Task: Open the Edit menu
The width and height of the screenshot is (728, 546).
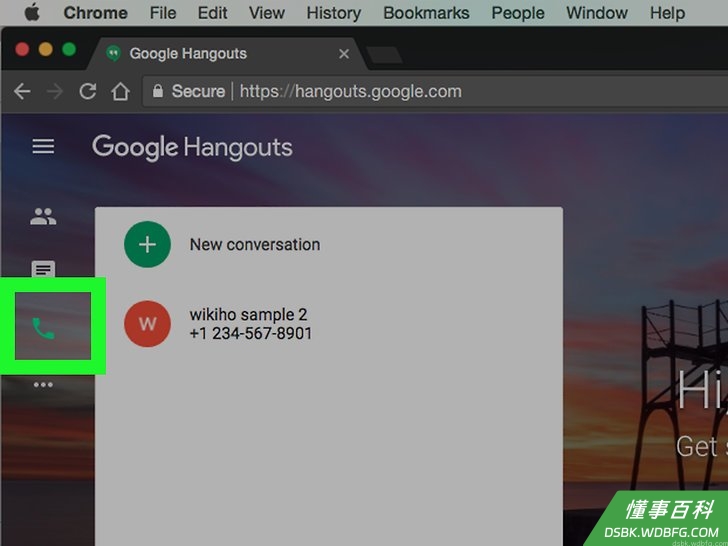Action: pos(213,13)
